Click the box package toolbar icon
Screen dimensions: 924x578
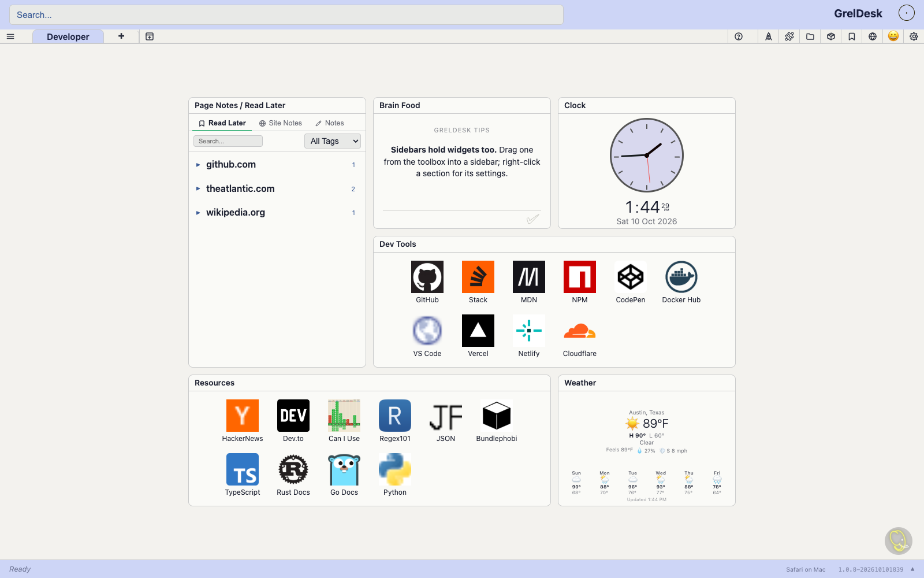[831, 36]
